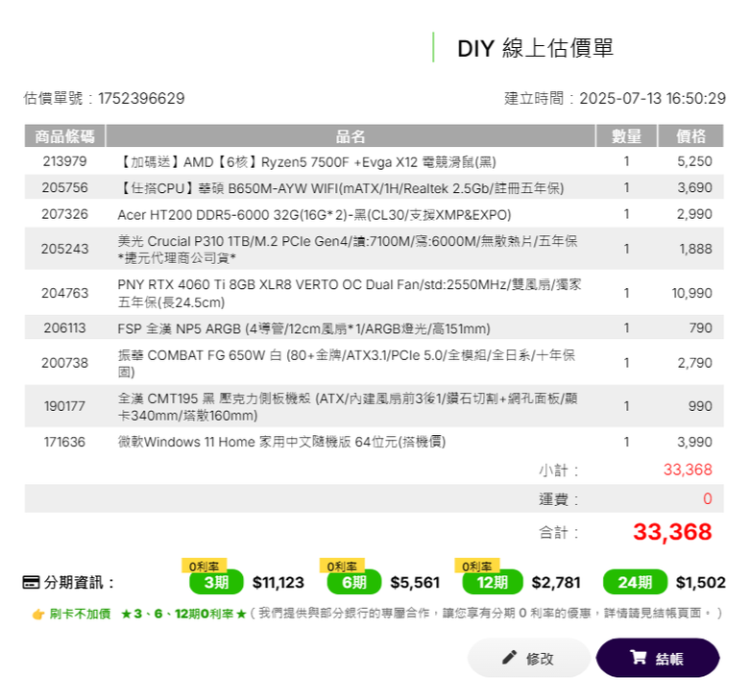Image resolution: width=749 pixels, height=700 pixels.
Task: Click barcode 190177
Action: click(x=64, y=406)
